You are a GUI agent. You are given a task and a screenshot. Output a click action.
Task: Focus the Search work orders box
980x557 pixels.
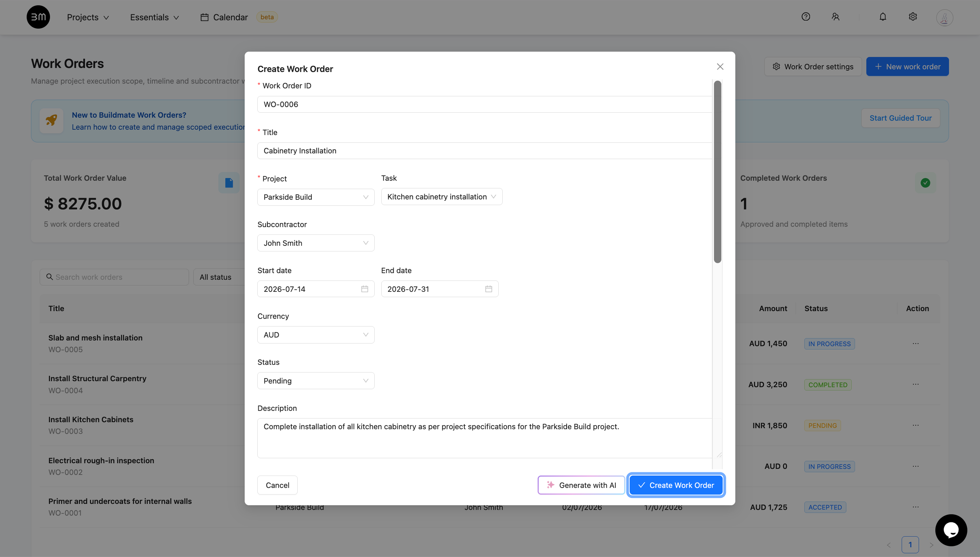tap(114, 277)
